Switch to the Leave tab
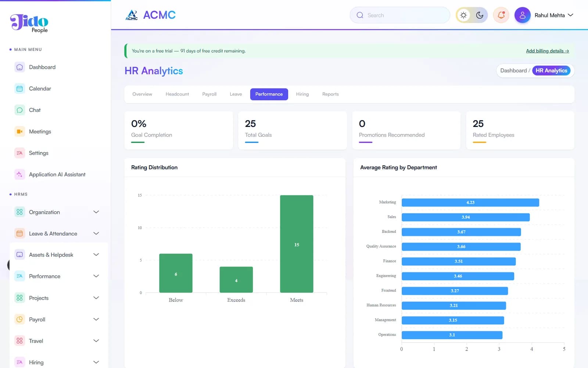 [x=236, y=94]
